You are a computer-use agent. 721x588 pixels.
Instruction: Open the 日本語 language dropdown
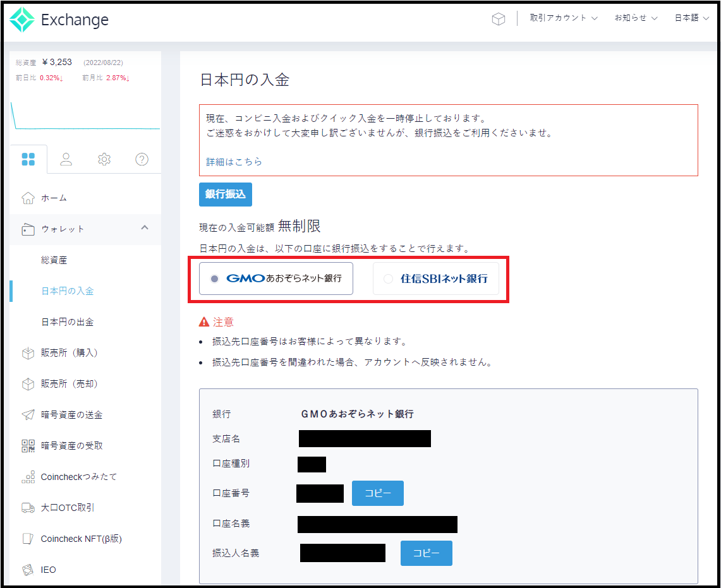click(x=691, y=18)
